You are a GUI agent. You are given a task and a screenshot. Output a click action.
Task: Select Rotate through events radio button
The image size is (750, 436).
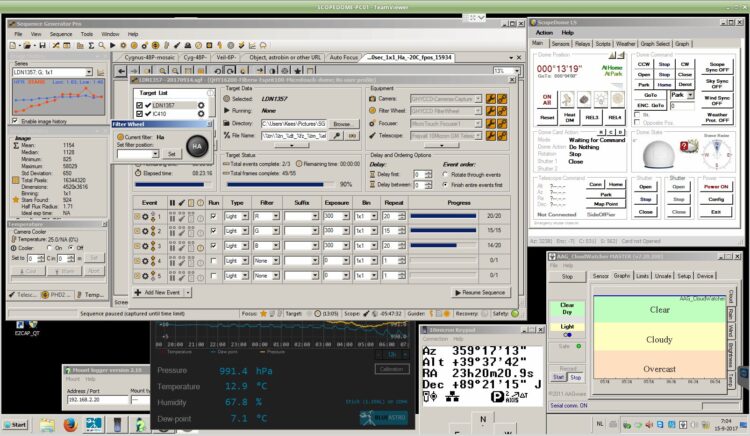pyautogui.click(x=445, y=174)
